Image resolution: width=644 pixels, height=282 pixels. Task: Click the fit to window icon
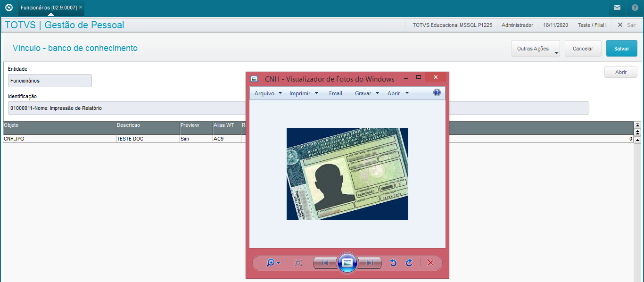point(298,263)
